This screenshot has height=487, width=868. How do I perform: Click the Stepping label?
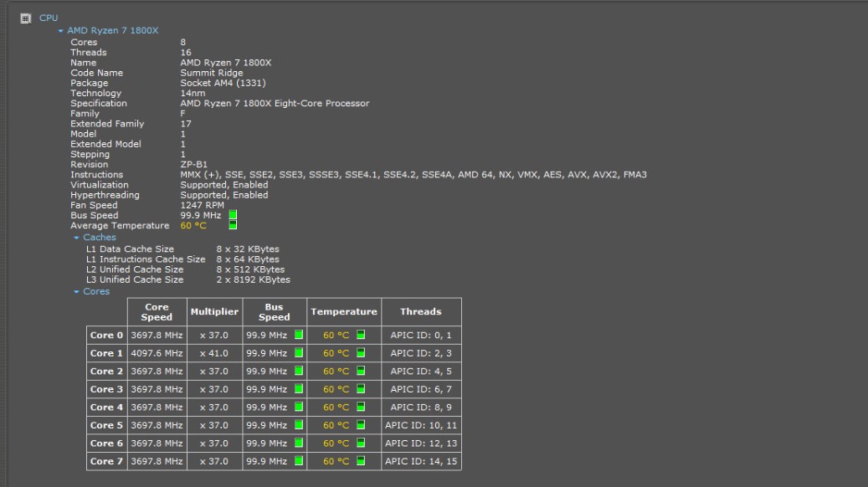coord(90,155)
